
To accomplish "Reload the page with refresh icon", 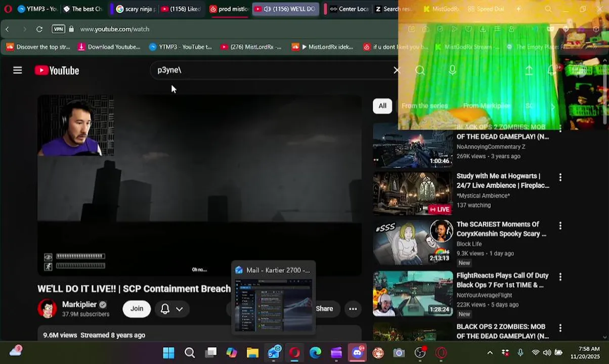I will coord(39,29).
